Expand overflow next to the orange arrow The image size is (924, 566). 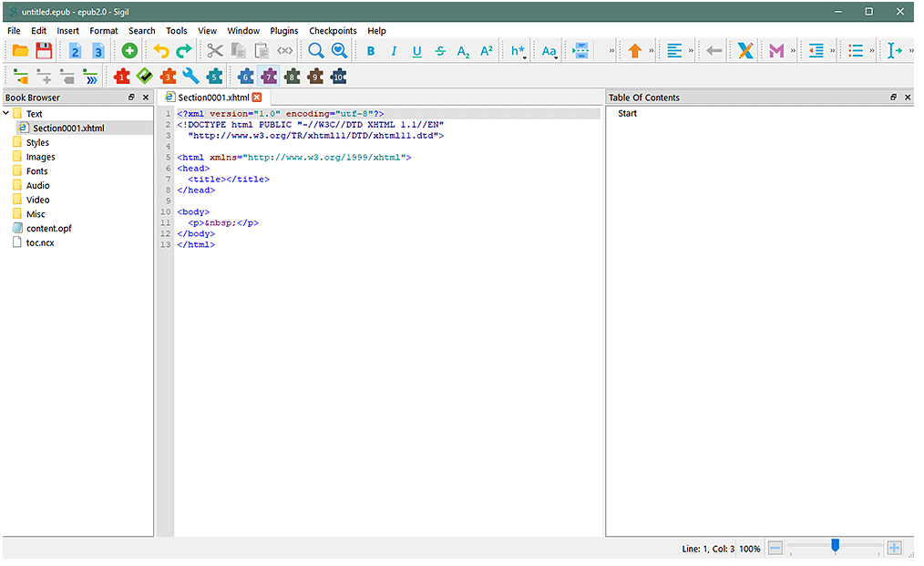pyautogui.click(x=652, y=51)
